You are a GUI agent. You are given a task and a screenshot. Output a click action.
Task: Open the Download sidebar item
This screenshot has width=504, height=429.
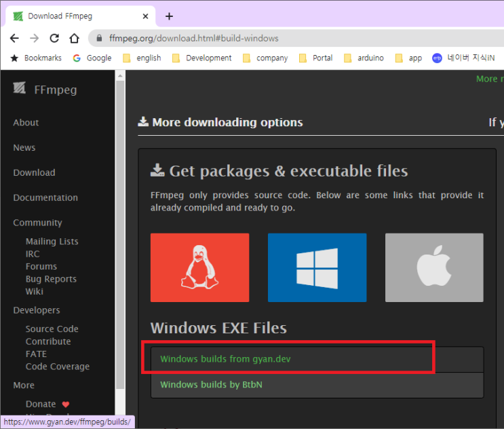click(x=34, y=172)
